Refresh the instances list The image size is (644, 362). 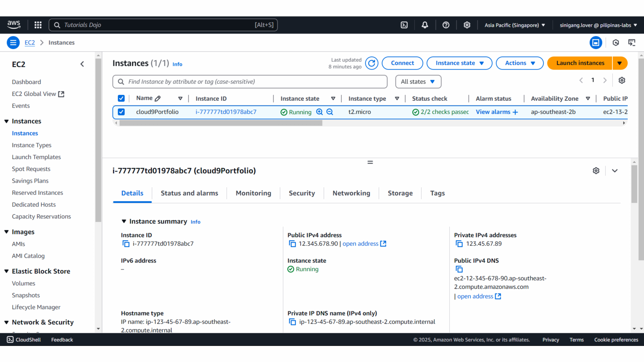(x=372, y=63)
